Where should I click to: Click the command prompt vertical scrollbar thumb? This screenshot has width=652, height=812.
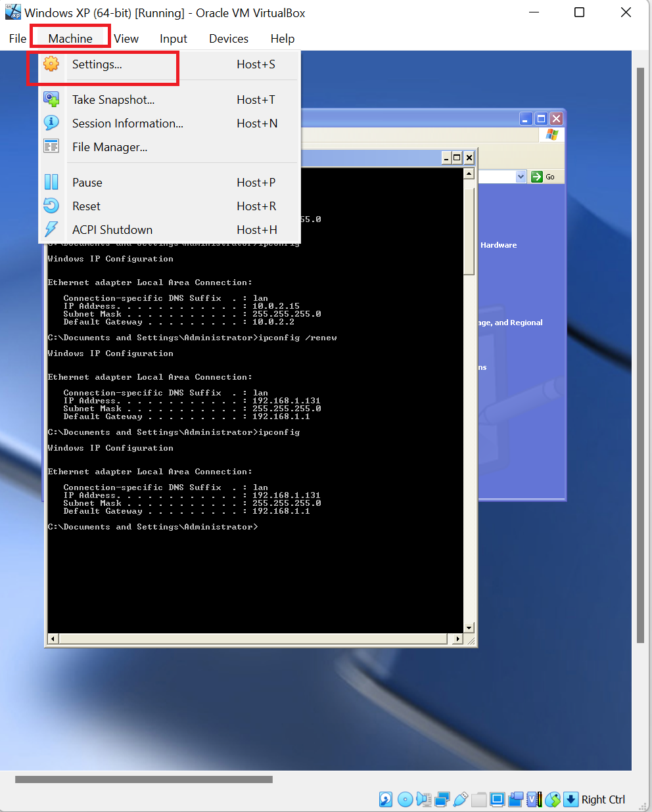(469, 232)
